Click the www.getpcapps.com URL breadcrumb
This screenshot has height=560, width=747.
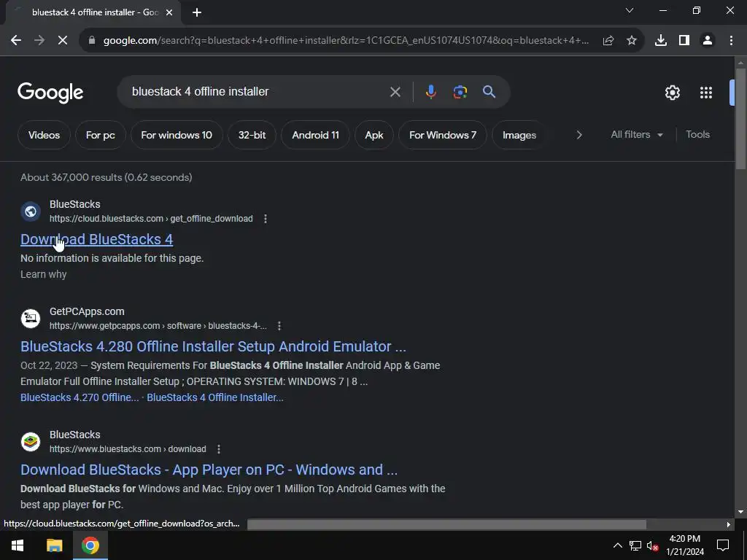(x=158, y=326)
